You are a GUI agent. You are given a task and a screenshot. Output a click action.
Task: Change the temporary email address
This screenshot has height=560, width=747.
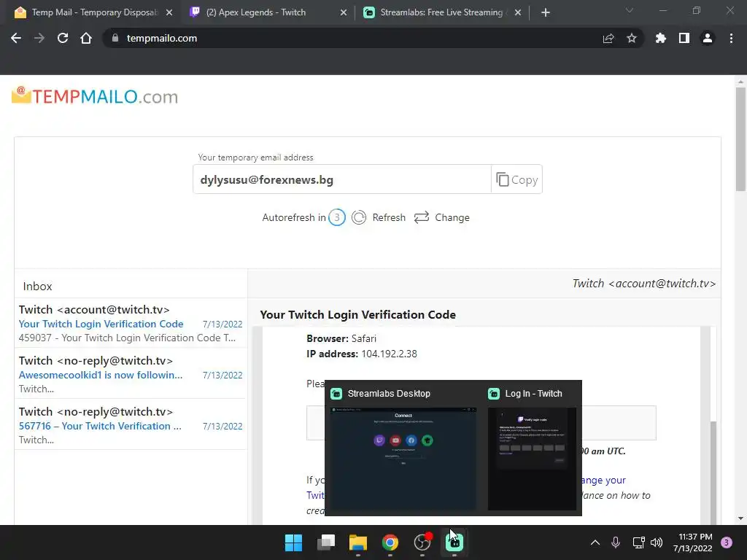[441, 217]
